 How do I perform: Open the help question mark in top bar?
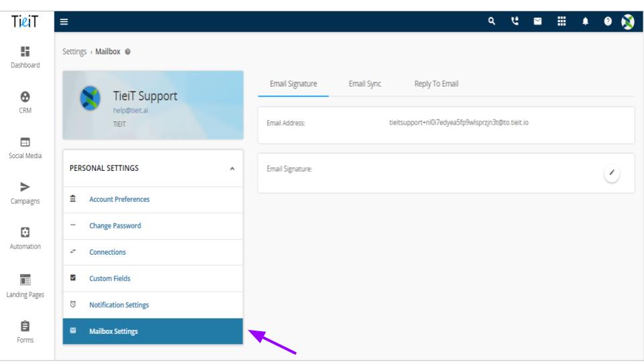(x=608, y=21)
